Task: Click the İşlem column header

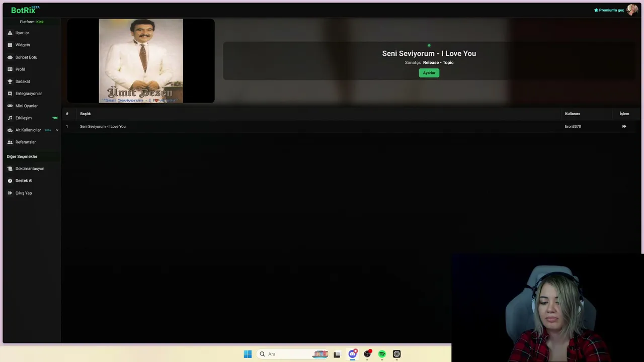Action: coord(624,114)
